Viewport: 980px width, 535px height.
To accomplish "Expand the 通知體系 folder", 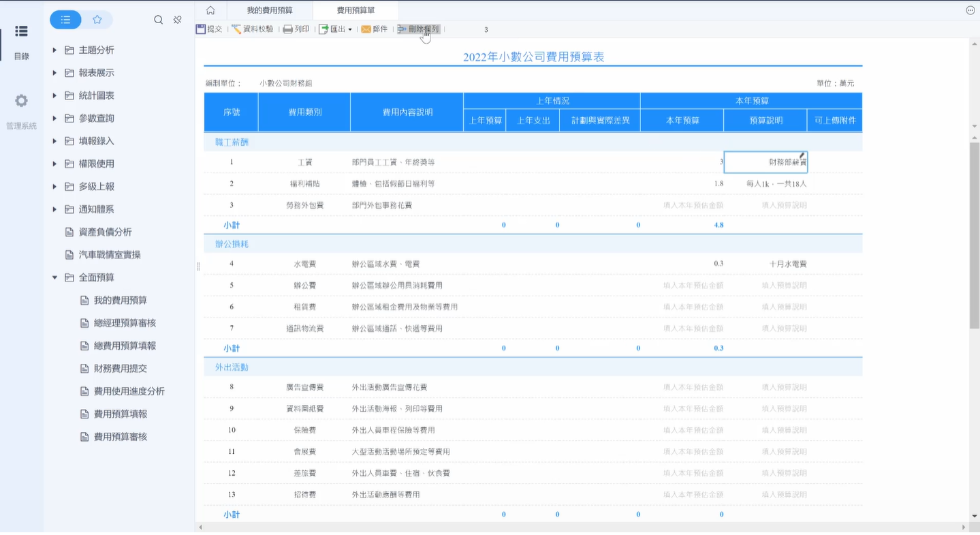I will point(54,209).
